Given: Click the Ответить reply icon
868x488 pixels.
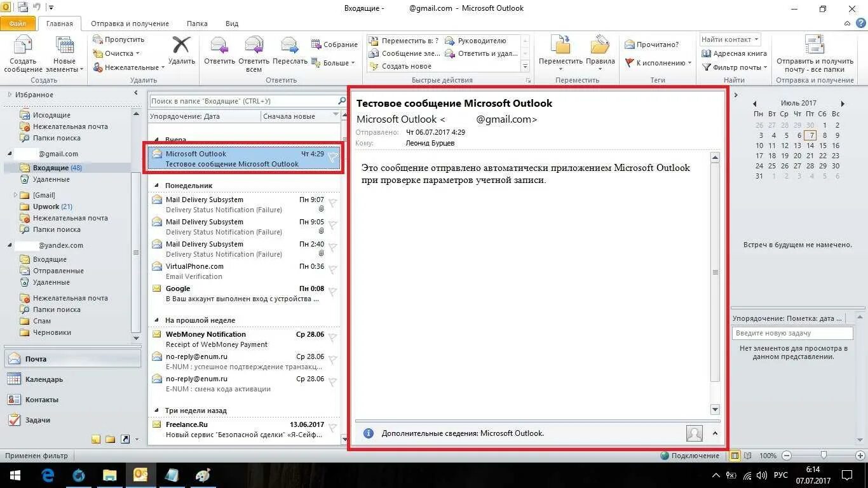Looking at the screenshot, I should point(219,45).
